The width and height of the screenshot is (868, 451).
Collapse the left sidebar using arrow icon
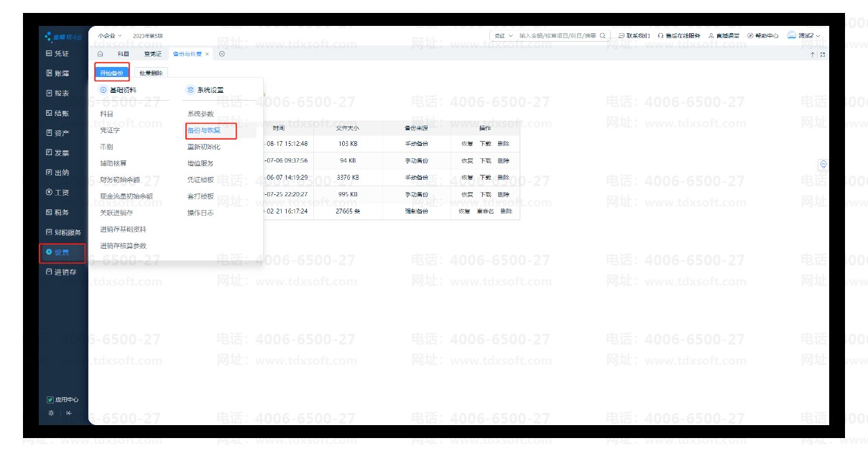pos(69,413)
